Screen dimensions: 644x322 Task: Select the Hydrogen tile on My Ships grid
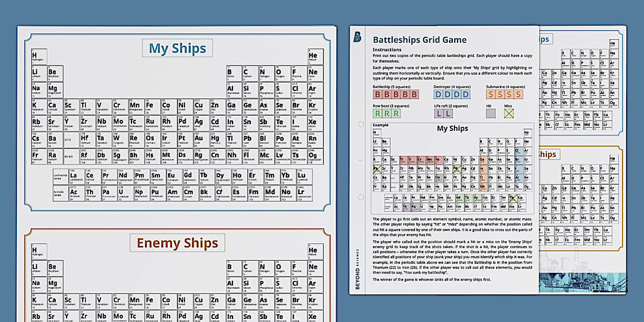tap(35, 55)
